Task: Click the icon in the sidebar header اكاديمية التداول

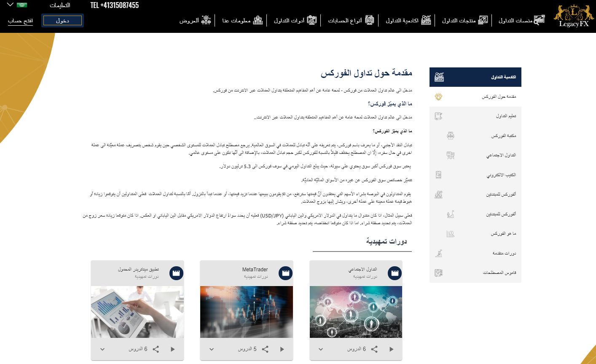Action: tap(439, 77)
